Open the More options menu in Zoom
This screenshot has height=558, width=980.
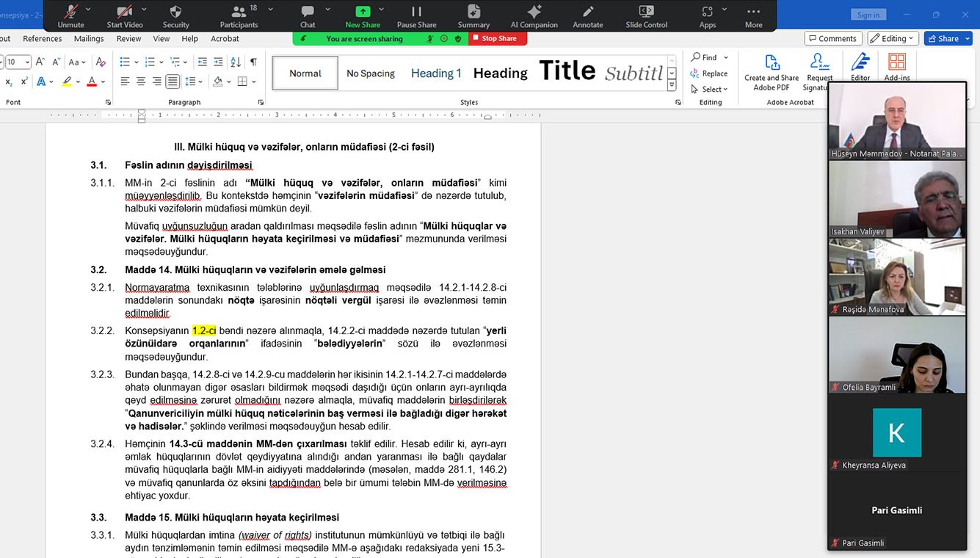(753, 15)
